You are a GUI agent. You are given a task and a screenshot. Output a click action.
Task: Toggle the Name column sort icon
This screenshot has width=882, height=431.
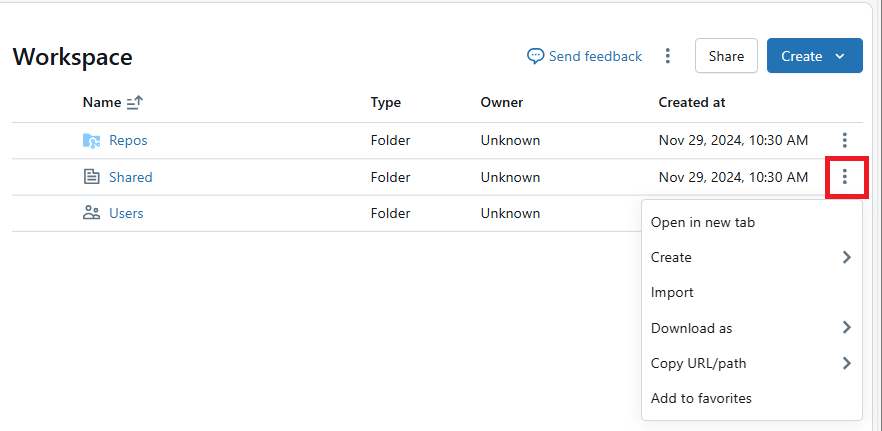[x=135, y=102]
